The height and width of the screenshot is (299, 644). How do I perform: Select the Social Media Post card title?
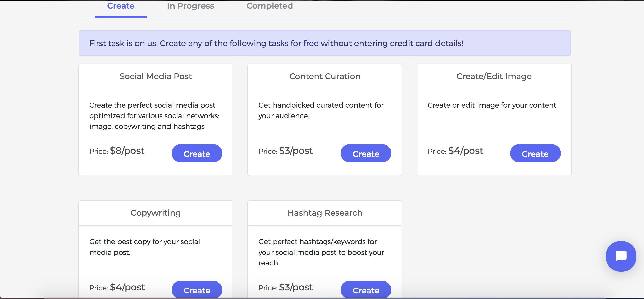[156, 76]
